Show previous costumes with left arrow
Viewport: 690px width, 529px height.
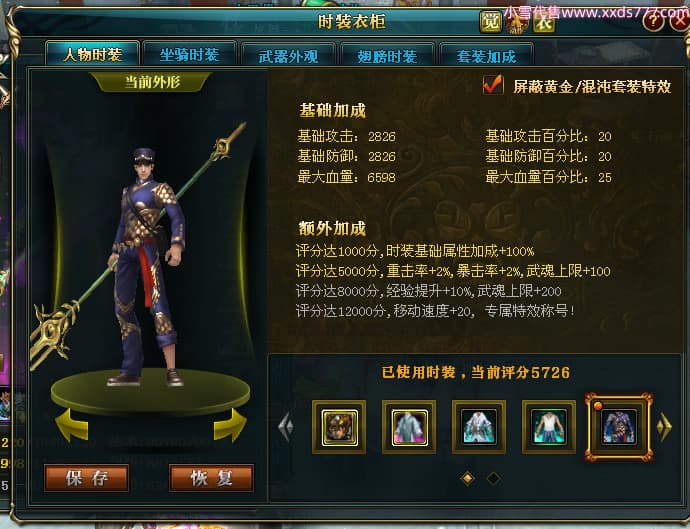(286, 426)
